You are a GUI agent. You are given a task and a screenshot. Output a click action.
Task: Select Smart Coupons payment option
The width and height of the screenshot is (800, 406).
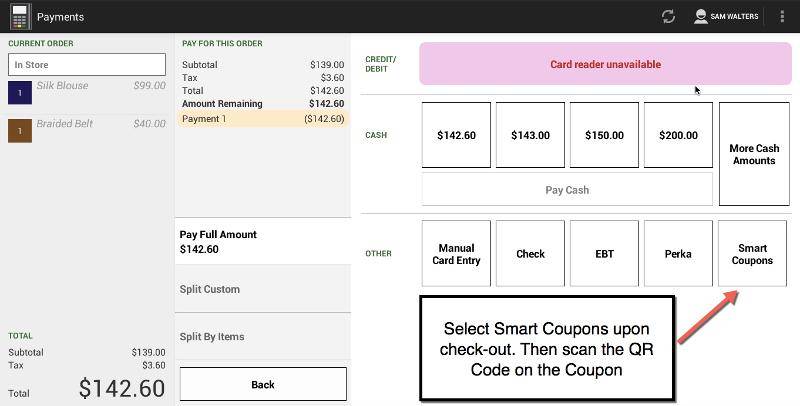(x=752, y=253)
